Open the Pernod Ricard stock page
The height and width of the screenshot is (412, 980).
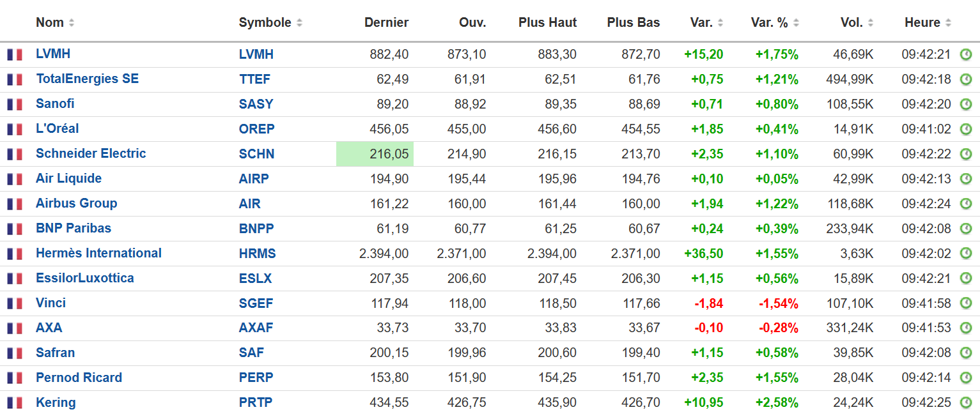[x=79, y=378]
